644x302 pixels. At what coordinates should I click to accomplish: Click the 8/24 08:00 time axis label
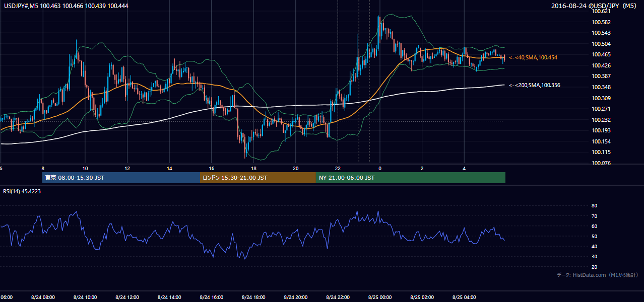[x=43, y=297]
